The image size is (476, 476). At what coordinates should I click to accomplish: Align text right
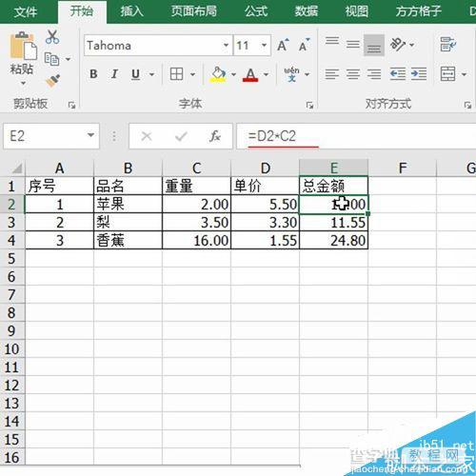coord(374,74)
